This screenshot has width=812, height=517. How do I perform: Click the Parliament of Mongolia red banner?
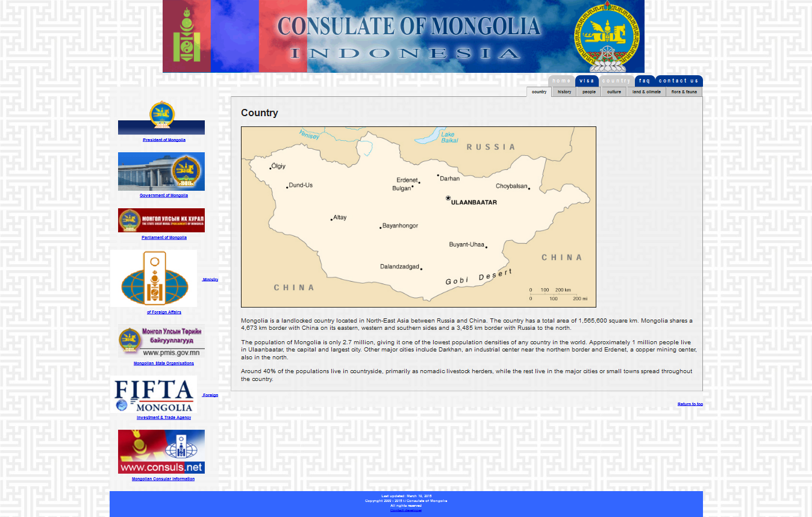pyautogui.click(x=161, y=220)
